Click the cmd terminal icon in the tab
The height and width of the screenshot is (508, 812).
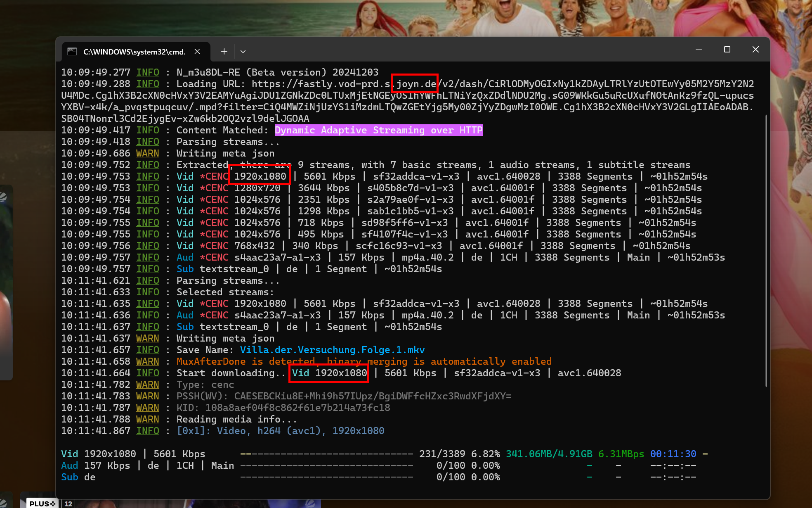tap(72, 51)
